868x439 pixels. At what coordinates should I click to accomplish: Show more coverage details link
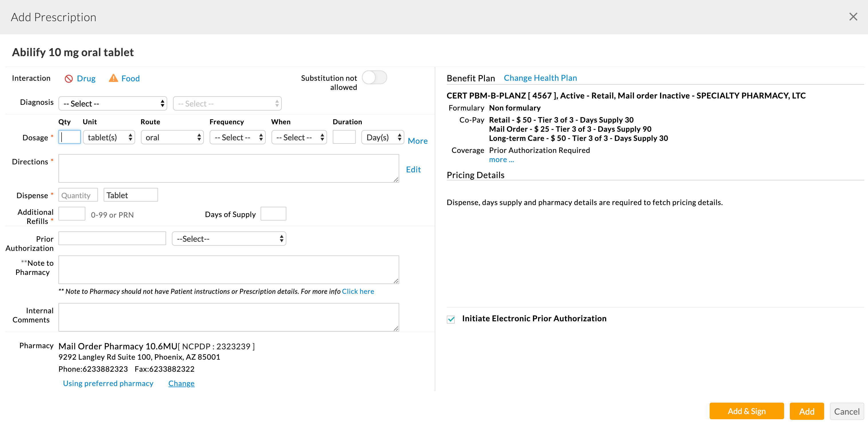(x=501, y=160)
